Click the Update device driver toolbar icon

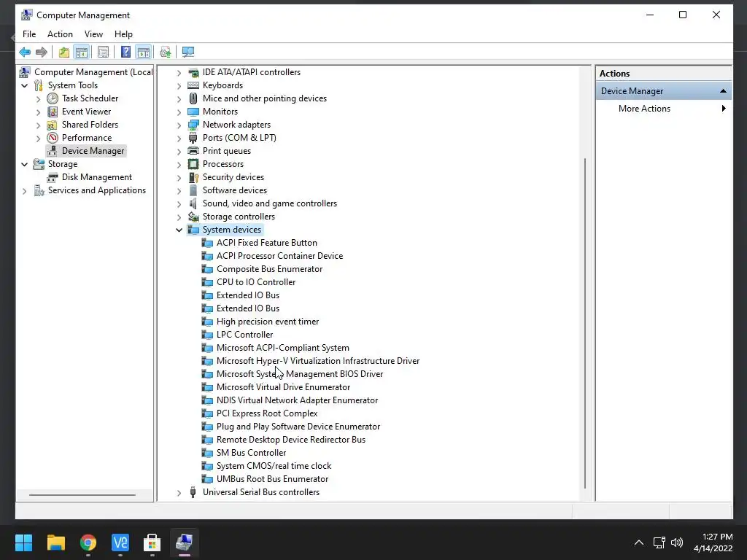coord(166,52)
